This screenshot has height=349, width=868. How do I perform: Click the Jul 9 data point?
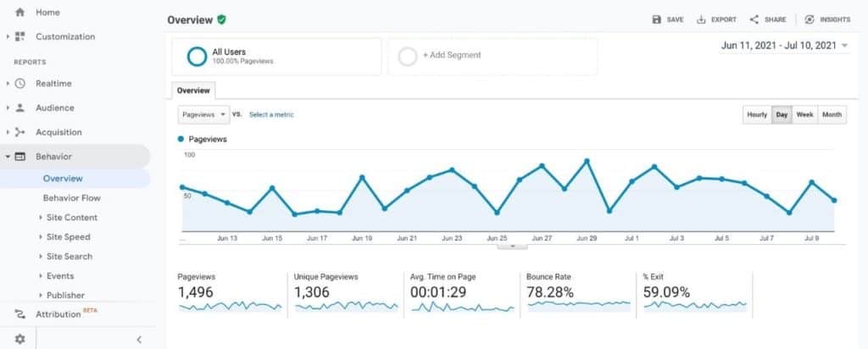click(x=811, y=182)
